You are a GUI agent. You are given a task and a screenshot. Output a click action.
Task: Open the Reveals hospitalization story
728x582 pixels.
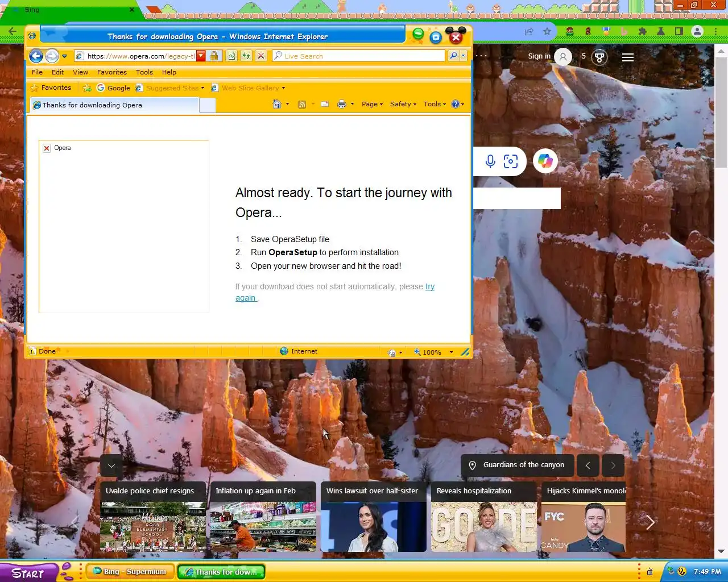pos(484,517)
